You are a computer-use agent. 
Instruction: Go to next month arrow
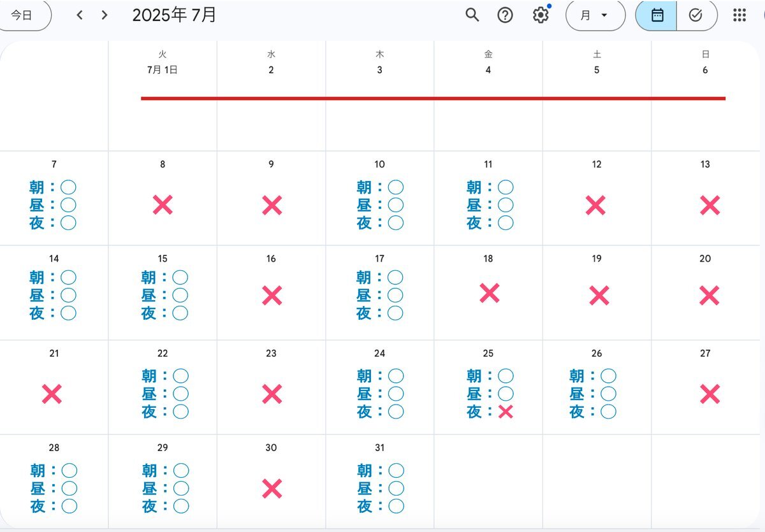tap(105, 15)
